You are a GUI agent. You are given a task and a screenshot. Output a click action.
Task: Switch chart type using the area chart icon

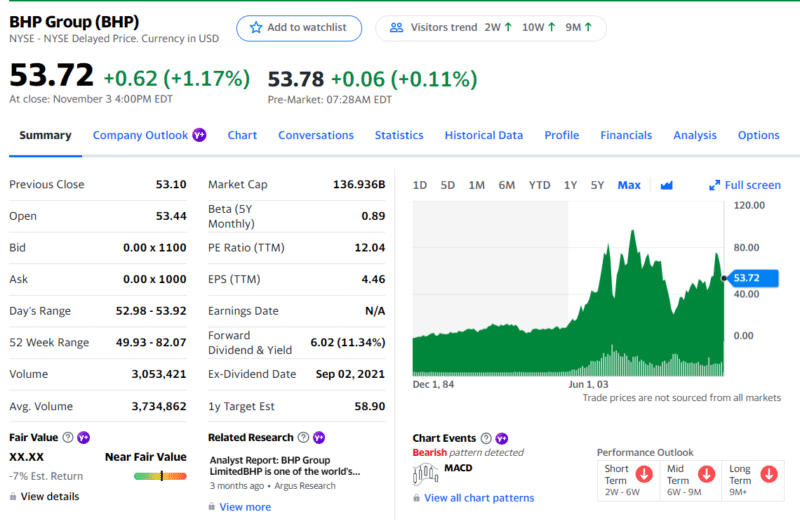coord(666,185)
